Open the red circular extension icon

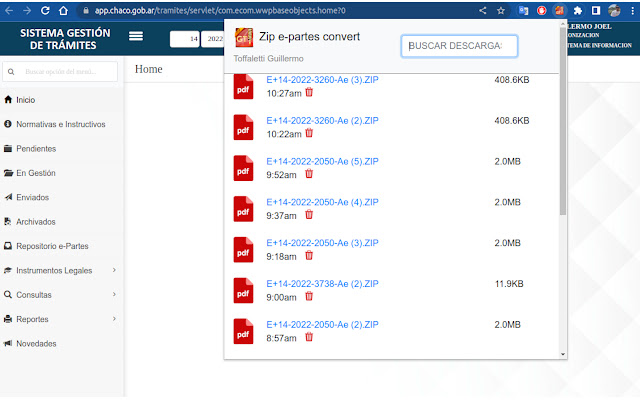coord(542,11)
